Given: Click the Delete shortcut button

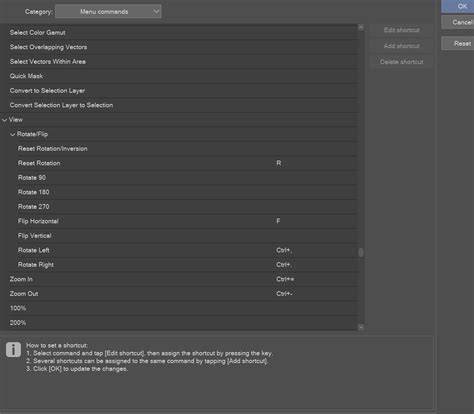Looking at the screenshot, I should [x=401, y=62].
